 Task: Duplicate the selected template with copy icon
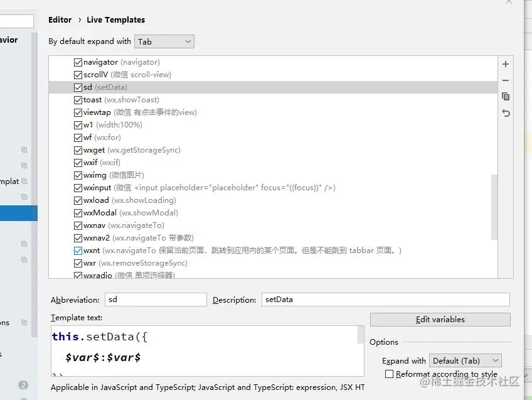click(x=506, y=97)
